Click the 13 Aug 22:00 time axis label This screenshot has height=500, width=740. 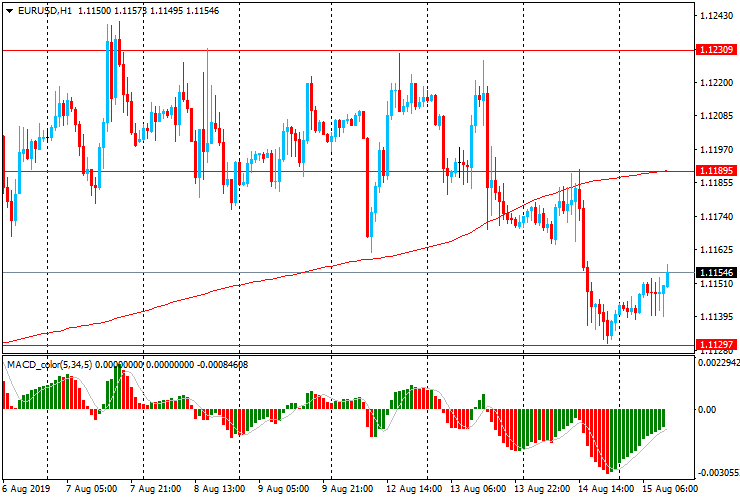coord(542,489)
